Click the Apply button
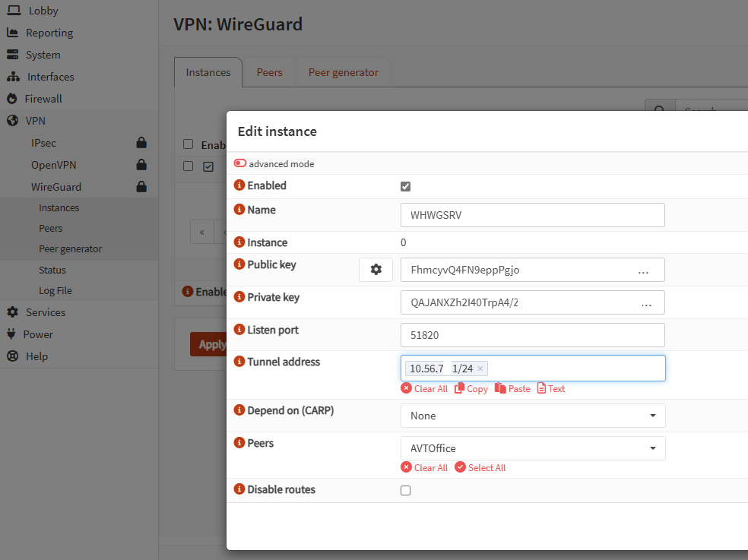This screenshot has width=748, height=560. point(208,344)
